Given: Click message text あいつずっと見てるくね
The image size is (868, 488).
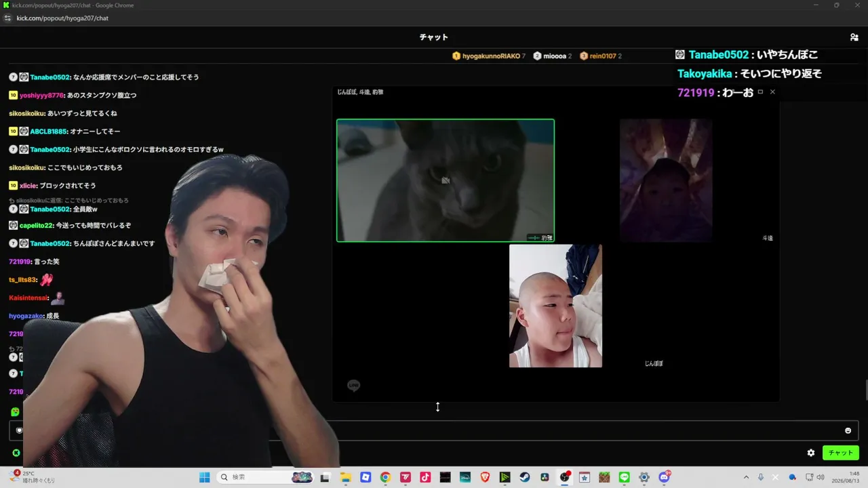Looking at the screenshot, I should pos(83,113).
